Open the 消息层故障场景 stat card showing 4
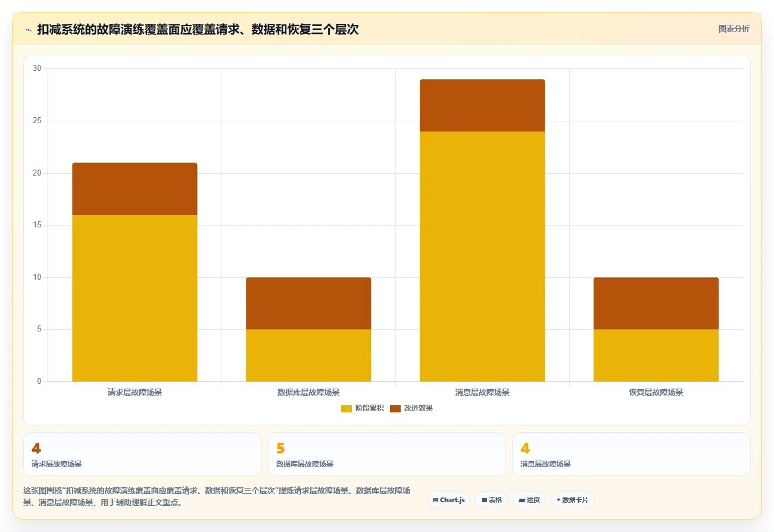The image size is (774, 532). 631,454
